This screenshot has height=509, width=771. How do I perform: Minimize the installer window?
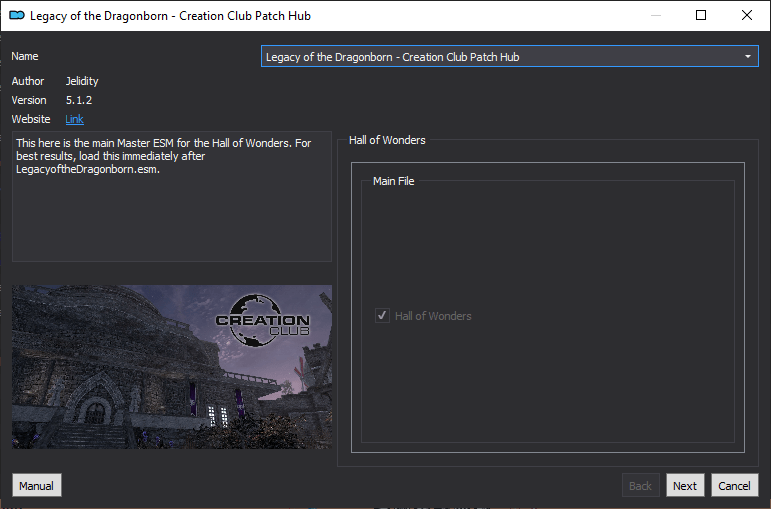pos(655,15)
